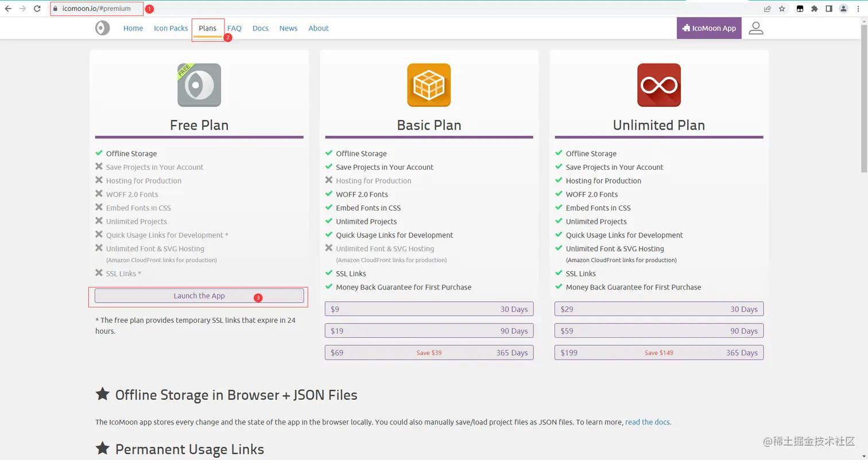Bookmark this tab with the star icon
The width and height of the screenshot is (868, 460).
[x=782, y=9]
